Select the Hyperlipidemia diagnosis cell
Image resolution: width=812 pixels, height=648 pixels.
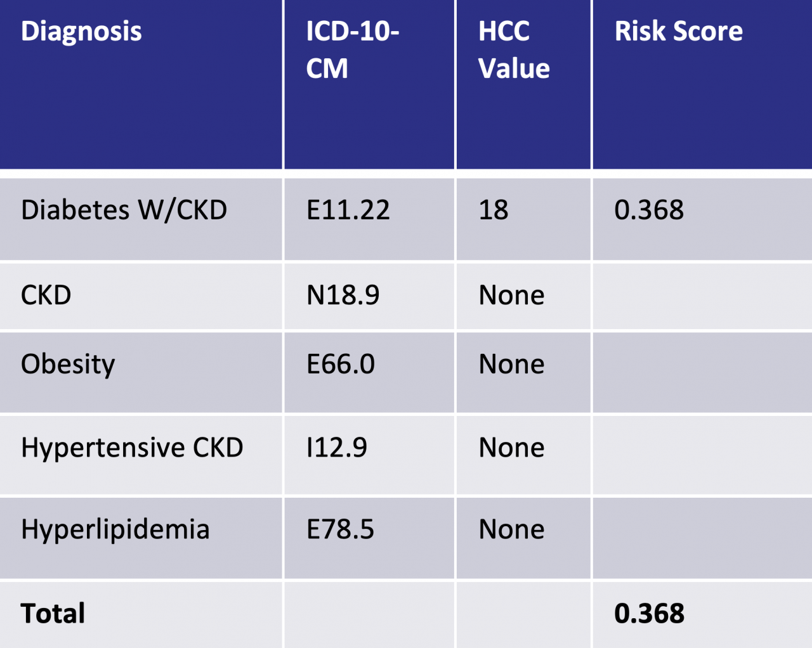[x=115, y=530]
